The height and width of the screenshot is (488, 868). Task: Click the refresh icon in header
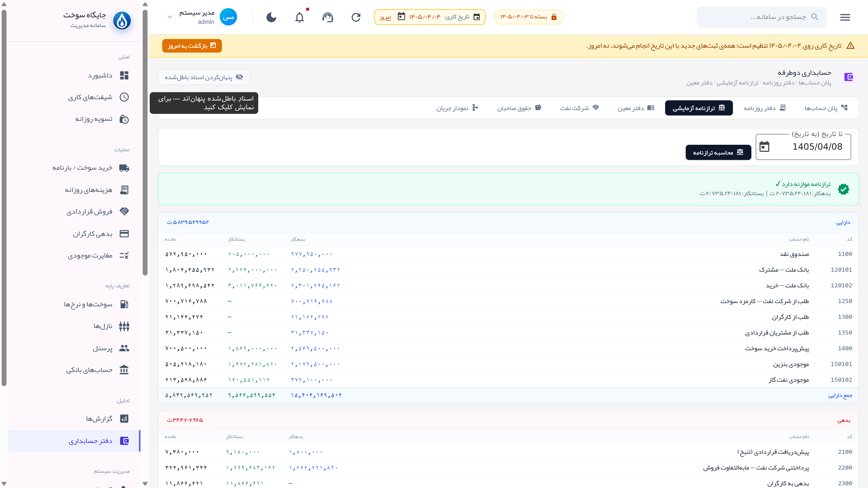pos(356,17)
